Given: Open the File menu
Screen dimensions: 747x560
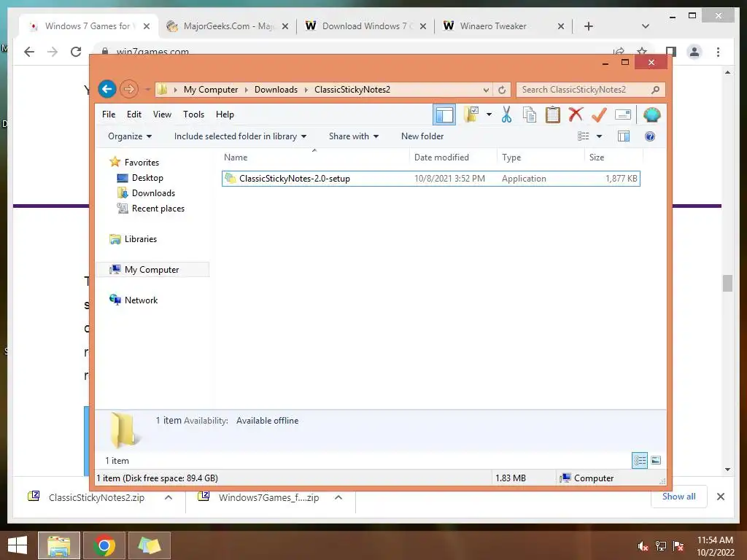Looking at the screenshot, I should coord(109,114).
